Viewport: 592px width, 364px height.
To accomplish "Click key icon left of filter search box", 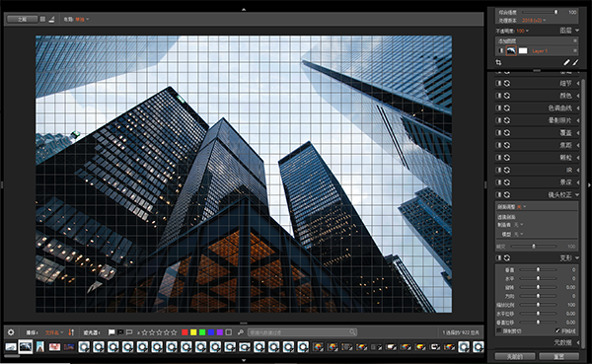I will [241, 332].
